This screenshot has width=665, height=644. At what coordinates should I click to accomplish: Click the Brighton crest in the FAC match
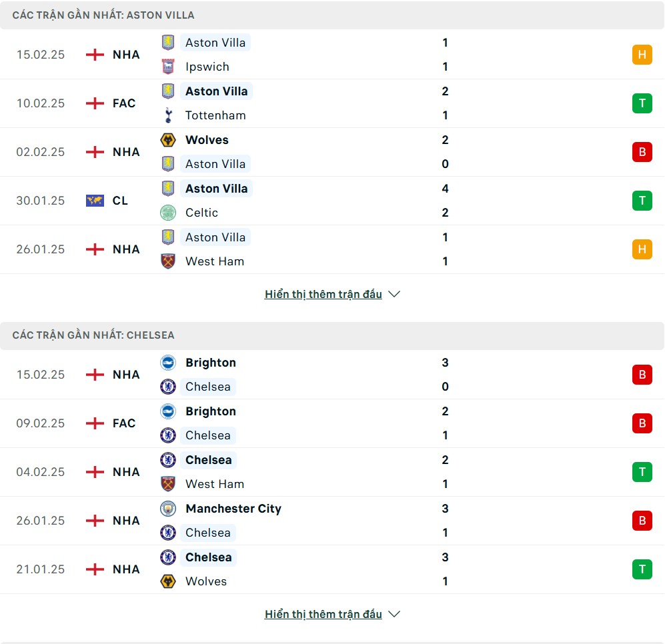tap(168, 411)
